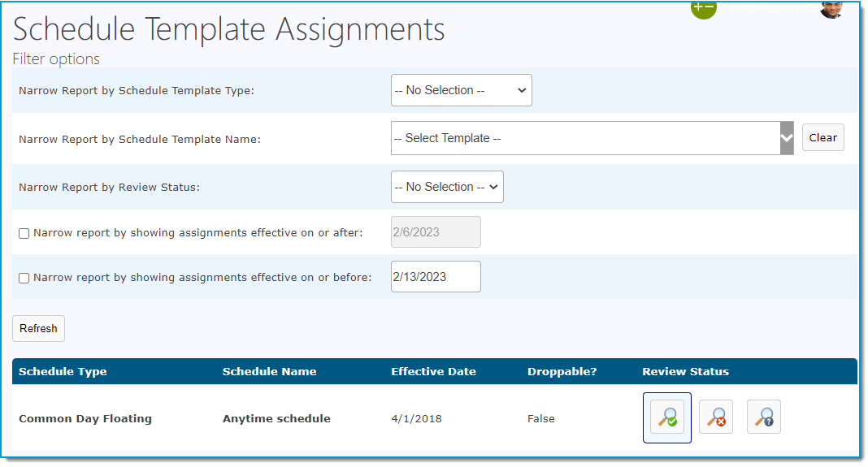Click the Droppable? column header
Viewport: 868px width, 467px height.
pyautogui.click(x=562, y=372)
